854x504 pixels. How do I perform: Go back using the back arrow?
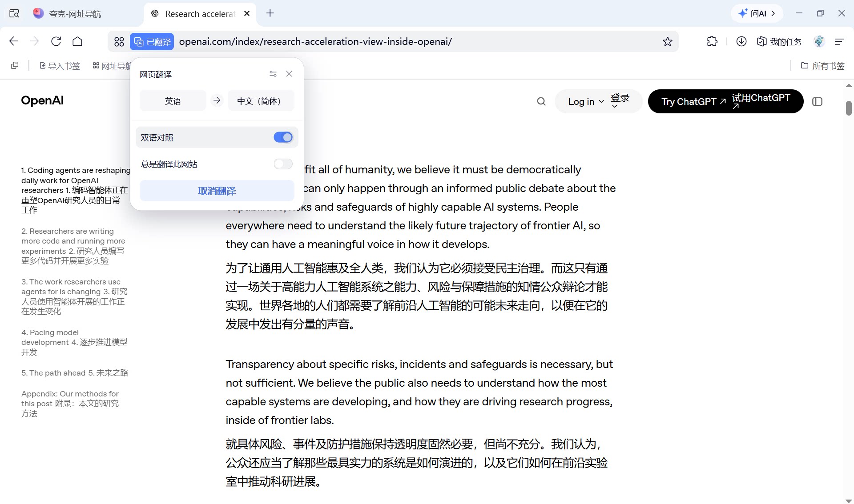[14, 41]
